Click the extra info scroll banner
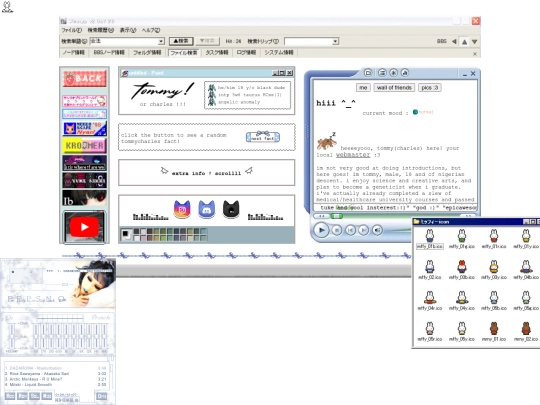 pyautogui.click(x=207, y=172)
